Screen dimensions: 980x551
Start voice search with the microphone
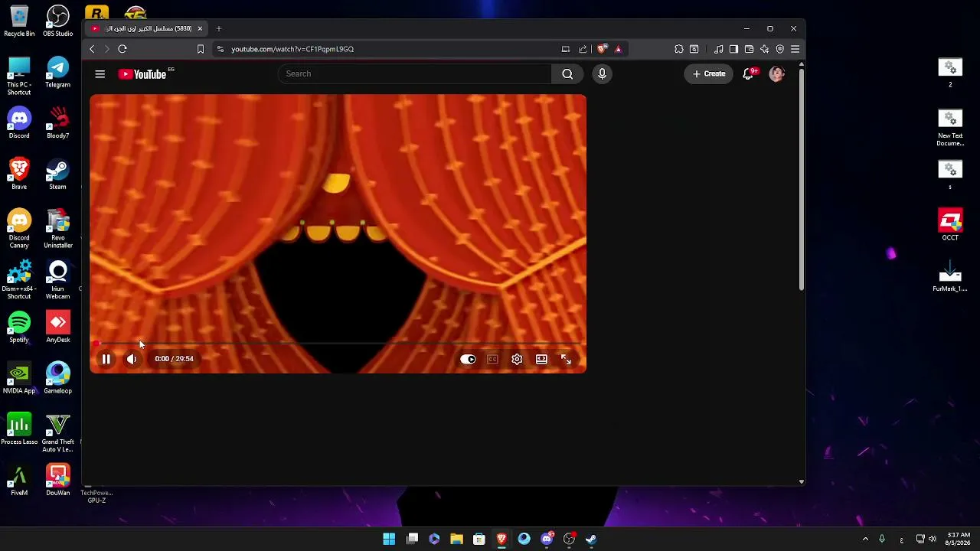click(x=602, y=73)
